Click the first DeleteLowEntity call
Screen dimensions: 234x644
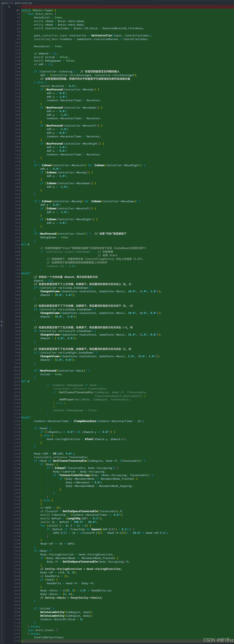[x=52, y=612]
